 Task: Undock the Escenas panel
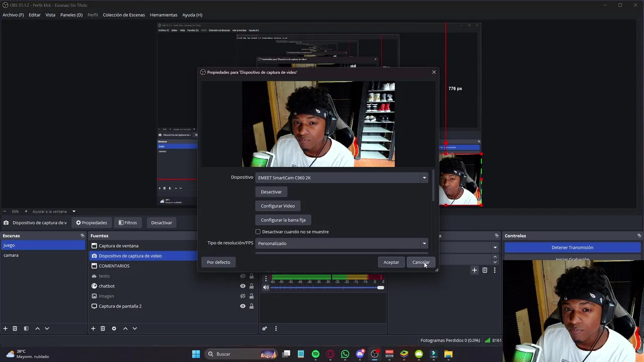[83, 235]
